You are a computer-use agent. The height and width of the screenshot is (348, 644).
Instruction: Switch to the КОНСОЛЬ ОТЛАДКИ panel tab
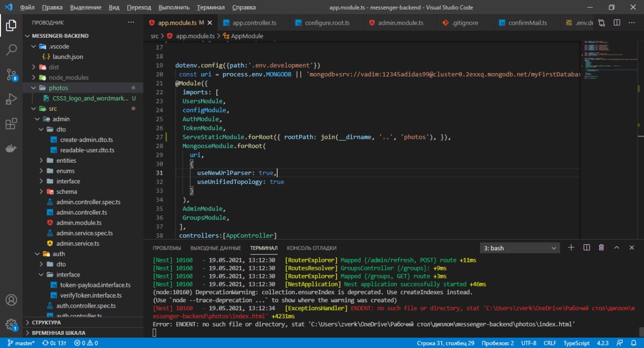(311, 248)
